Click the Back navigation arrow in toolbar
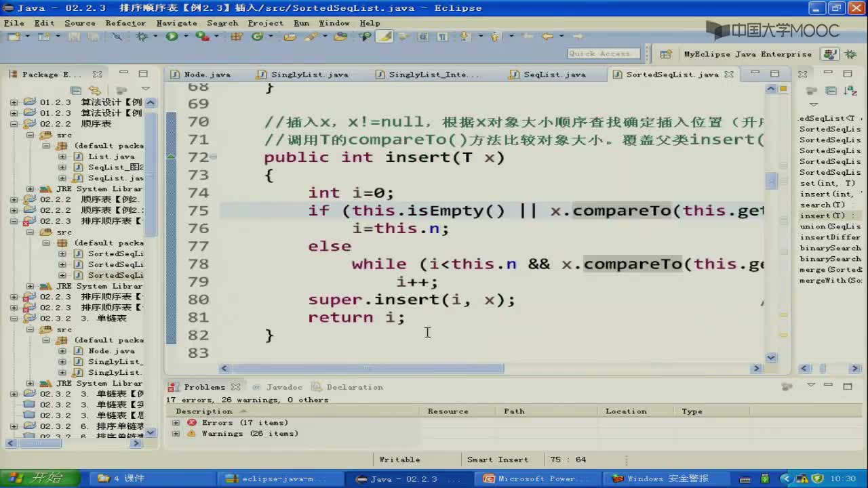The image size is (868, 488). pyautogui.click(x=547, y=37)
